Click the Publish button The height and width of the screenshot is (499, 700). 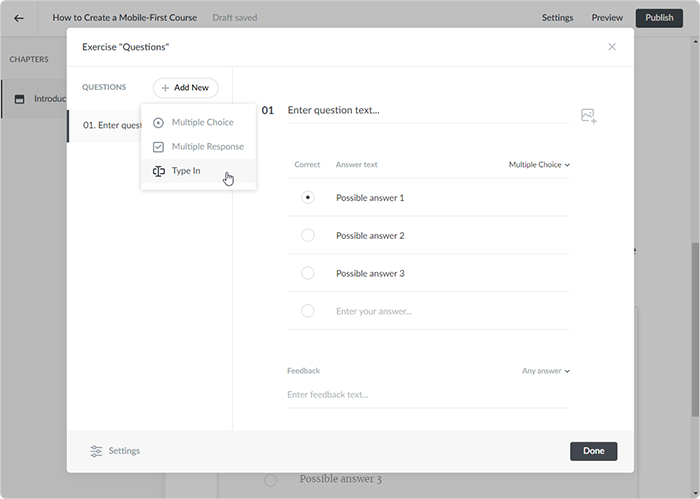[659, 18]
